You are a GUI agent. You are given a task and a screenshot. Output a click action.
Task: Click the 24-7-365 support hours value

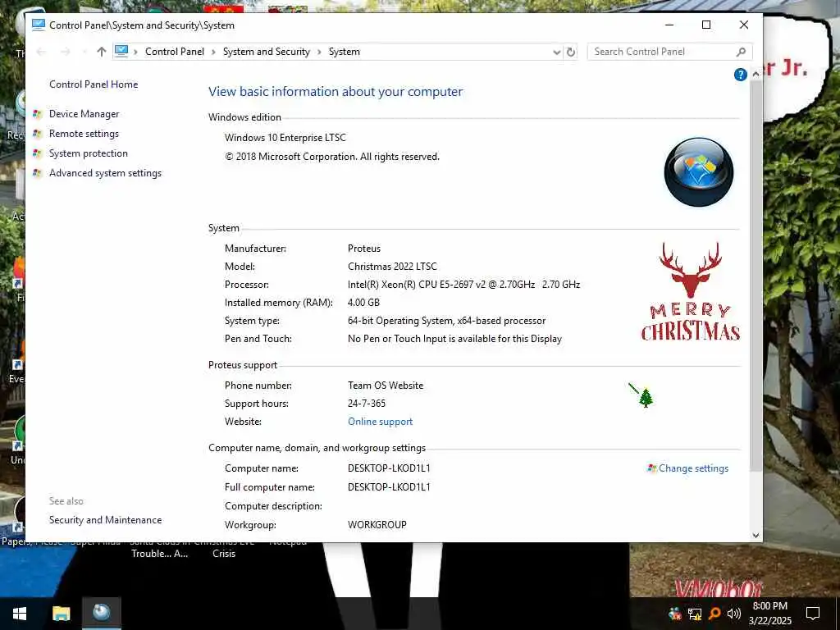tap(367, 404)
